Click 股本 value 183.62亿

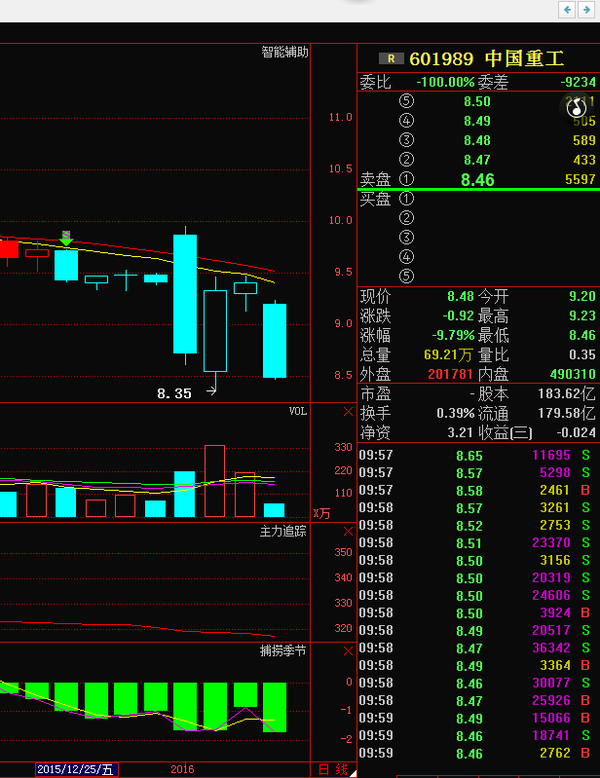(x=567, y=394)
